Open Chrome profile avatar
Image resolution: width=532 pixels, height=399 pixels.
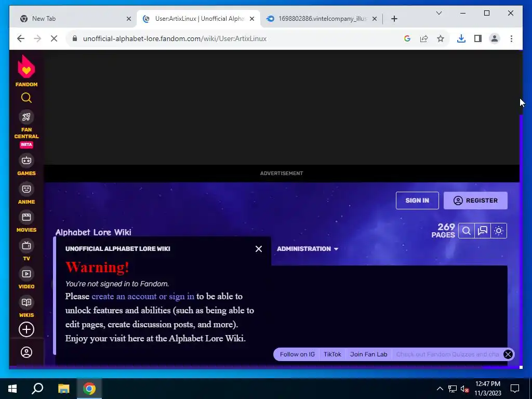(x=495, y=38)
